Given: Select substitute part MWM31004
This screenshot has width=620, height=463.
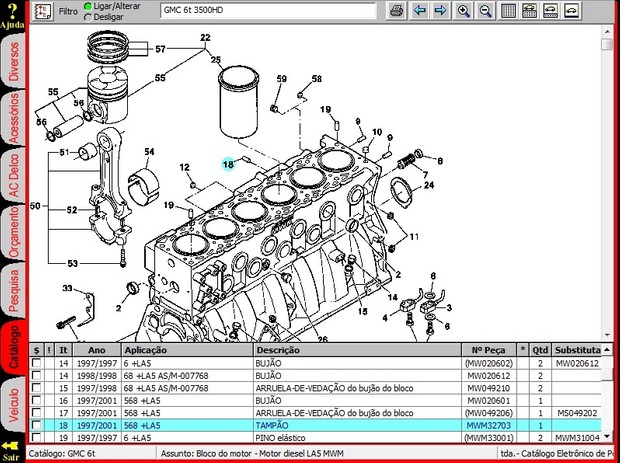Looking at the screenshot, I should click(x=576, y=438).
